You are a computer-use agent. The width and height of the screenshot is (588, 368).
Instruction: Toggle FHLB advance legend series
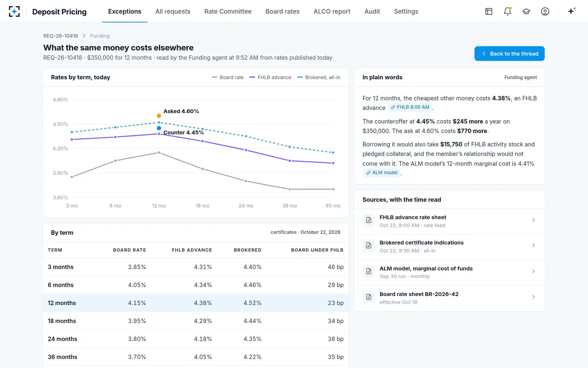[x=270, y=77]
